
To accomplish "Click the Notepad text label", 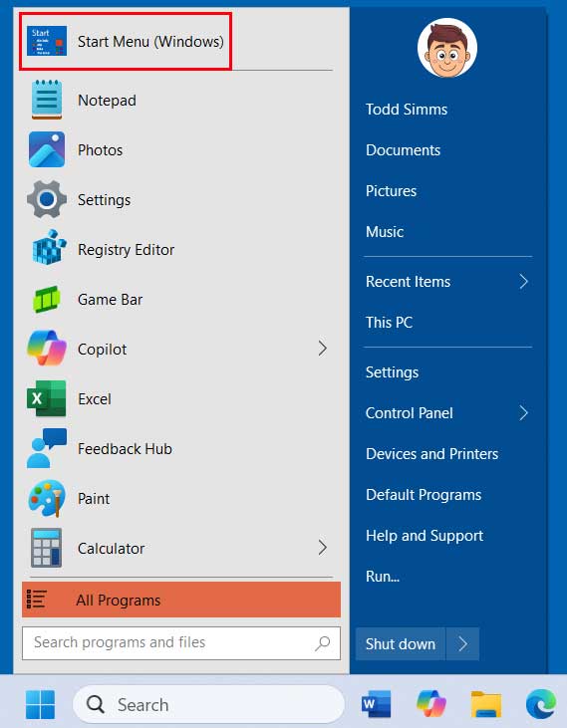I will coord(107,101).
